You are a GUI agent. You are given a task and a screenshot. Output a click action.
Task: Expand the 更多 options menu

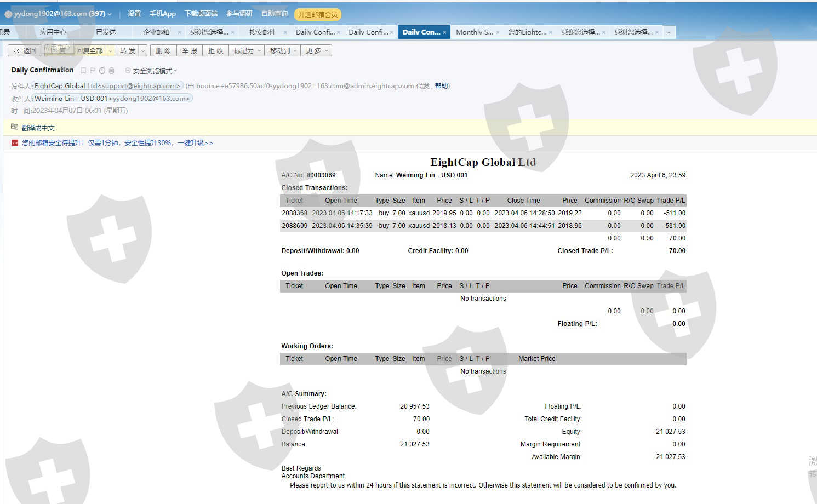(317, 51)
